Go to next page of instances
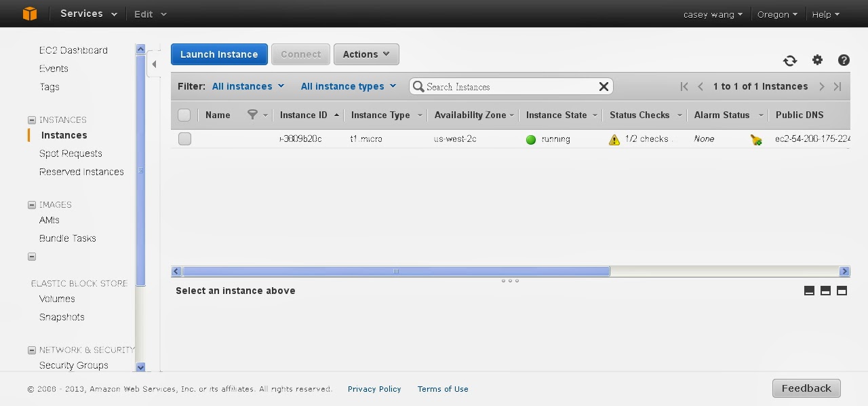The width and height of the screenshot is (868, 406). click(x=821, y=86)
